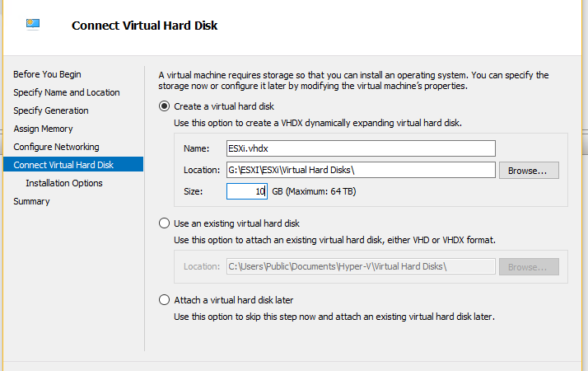The height and width of the screenshot is (371, 588).
Task: Open Configure Networking step
Action: point(56,147)
